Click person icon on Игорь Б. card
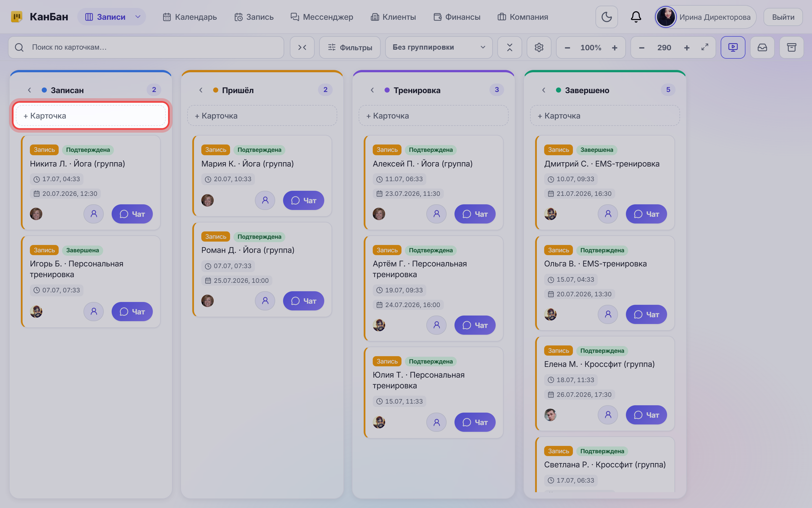The width and height of the screenshot is (812, 508). tap(94, 312)
